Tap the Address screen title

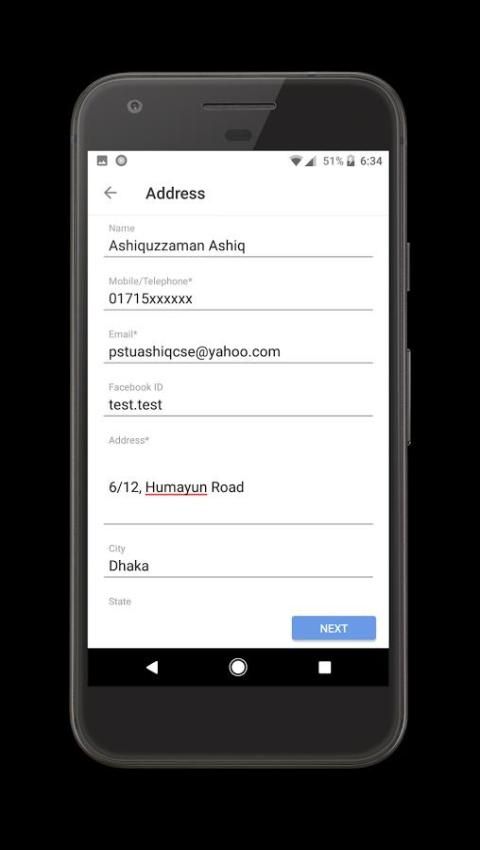click(175, 194)
